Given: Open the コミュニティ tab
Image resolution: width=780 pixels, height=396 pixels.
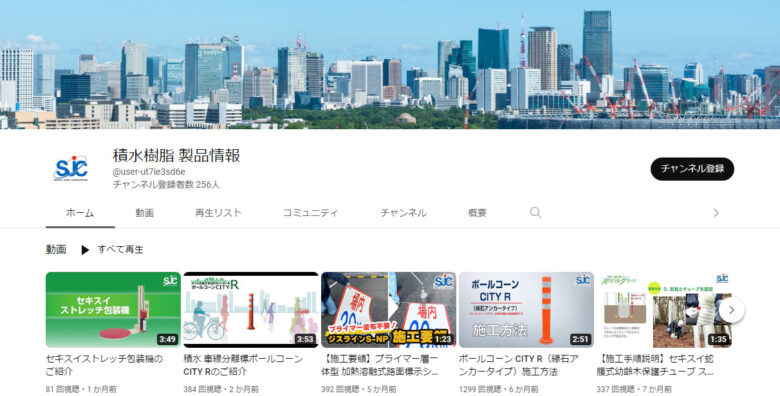Looking at the screenshot, I should (x=310, y=213).
